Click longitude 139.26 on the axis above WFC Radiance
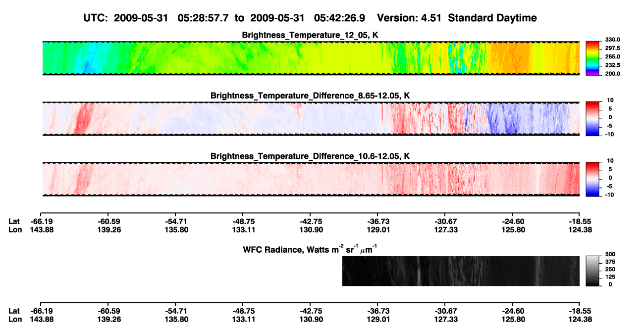The image size is (644, 330). 108,230
